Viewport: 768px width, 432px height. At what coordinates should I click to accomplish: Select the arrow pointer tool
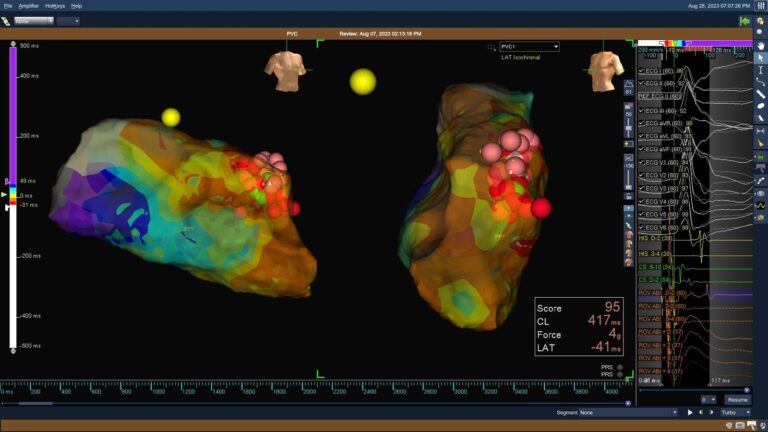pyautogui.click(x=760, y=58)
